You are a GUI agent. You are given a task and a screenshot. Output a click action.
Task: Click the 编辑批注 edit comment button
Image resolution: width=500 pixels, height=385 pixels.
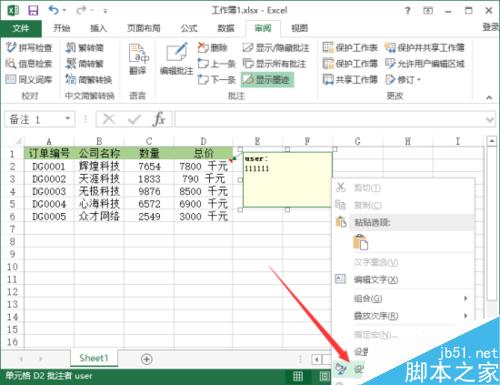176,59
